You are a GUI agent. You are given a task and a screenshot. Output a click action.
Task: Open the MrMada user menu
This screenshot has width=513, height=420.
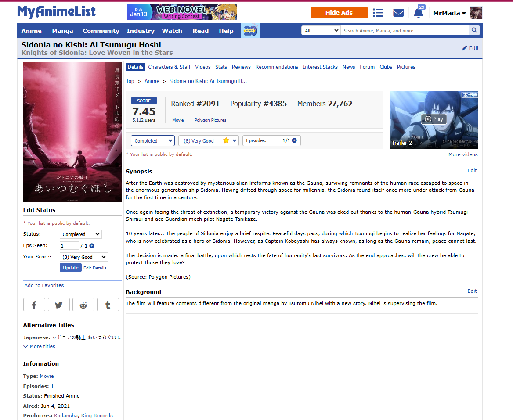[x=449, y=13]
